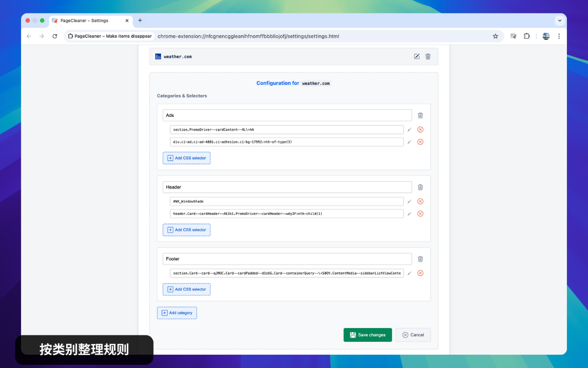Bookmark this page with the star icon
588x368 pixels.
(495, 36)
